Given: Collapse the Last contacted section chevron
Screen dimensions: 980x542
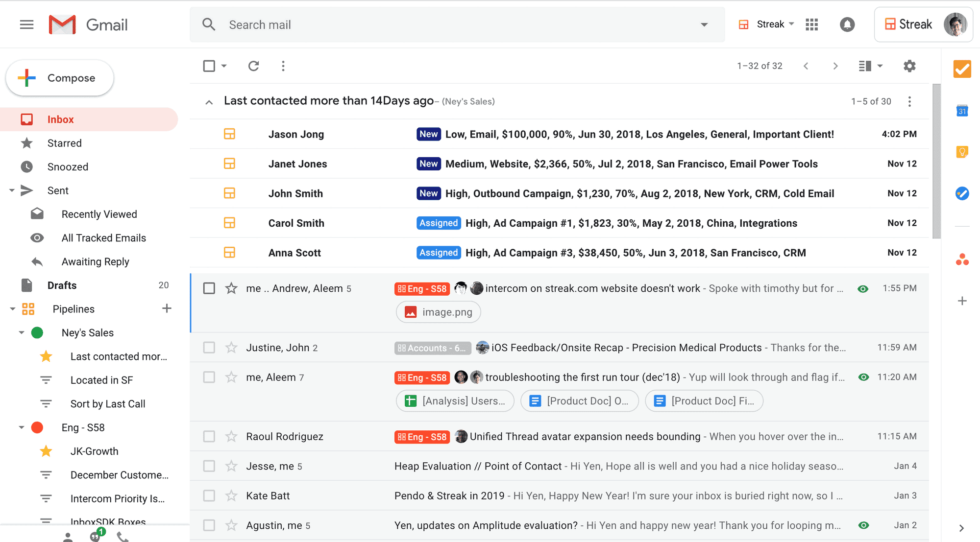Looking at the screenshot, I should click(209, 102).
